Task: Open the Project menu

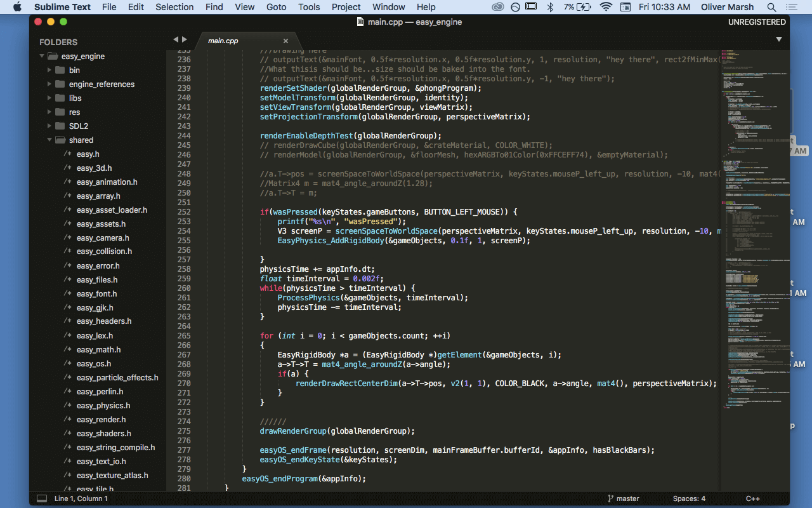Action: pyautogui.click(x=346, y=7)
